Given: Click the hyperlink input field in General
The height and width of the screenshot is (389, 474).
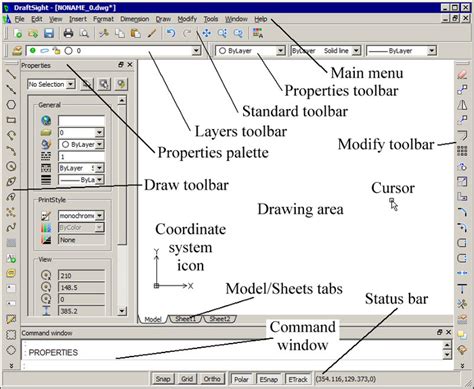Looking at the screenshot, I should 81,120.
